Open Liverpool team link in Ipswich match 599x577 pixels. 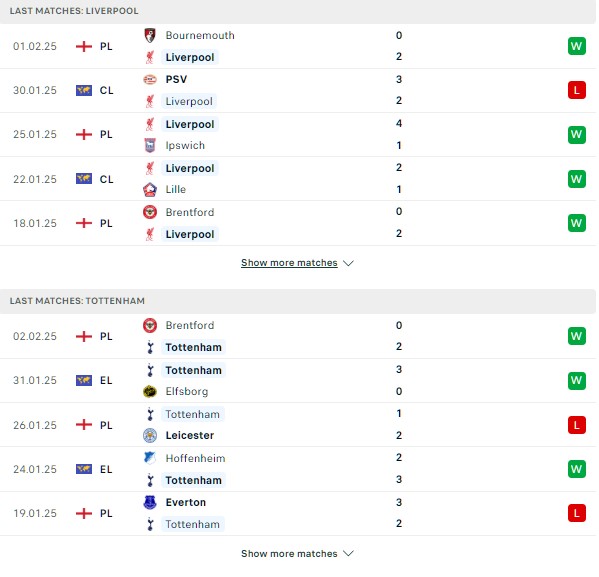point(190,124)
